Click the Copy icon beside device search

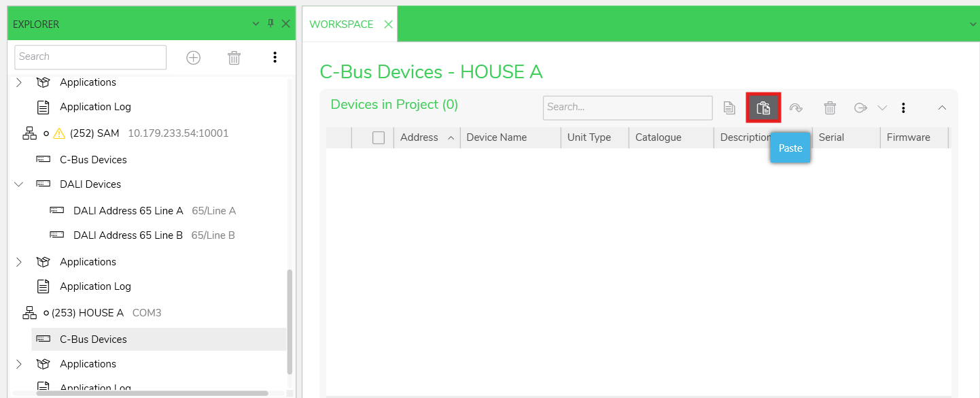[x=729, y=107]
